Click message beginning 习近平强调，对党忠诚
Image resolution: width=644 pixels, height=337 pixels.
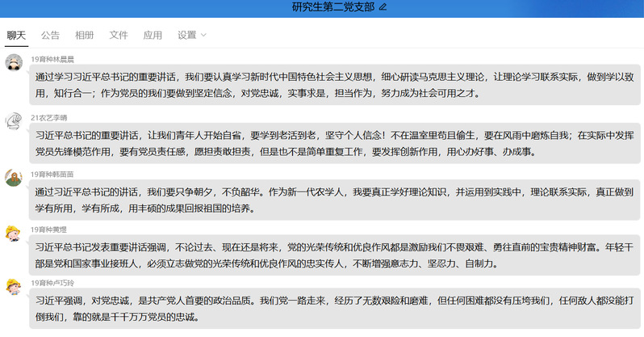(x=335, y=309)
